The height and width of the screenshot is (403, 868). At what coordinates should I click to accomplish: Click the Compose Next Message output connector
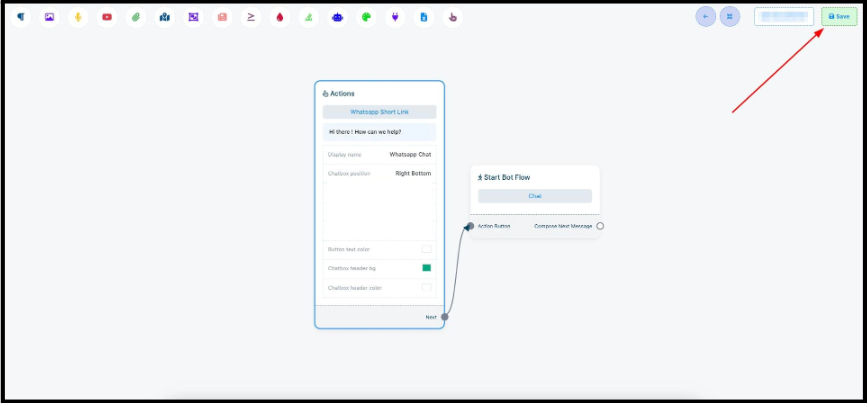click(600, 226)
